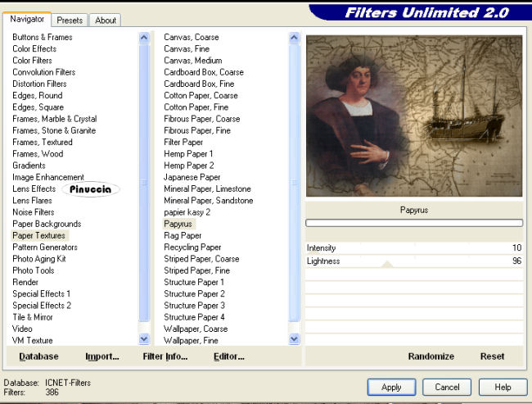The height and width of the screenshot is (404, 532).
Task: Select Color Effects category
Action: tap(34, 48)
